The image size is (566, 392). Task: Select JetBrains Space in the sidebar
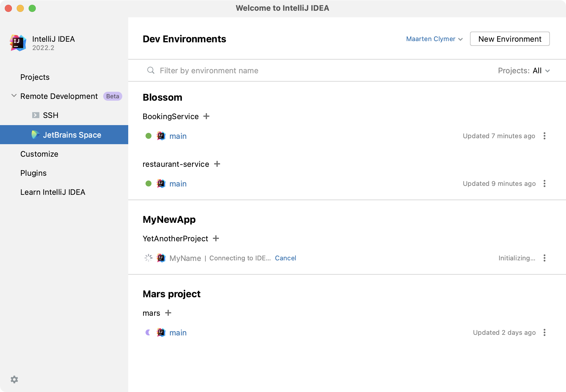pyautogui.click(x=64, y=135)
